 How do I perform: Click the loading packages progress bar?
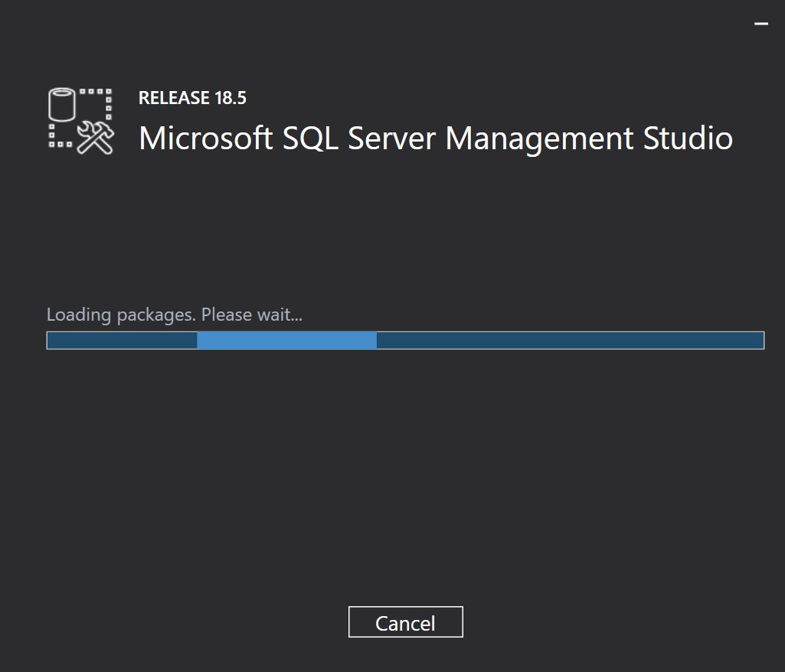(405, 341)
